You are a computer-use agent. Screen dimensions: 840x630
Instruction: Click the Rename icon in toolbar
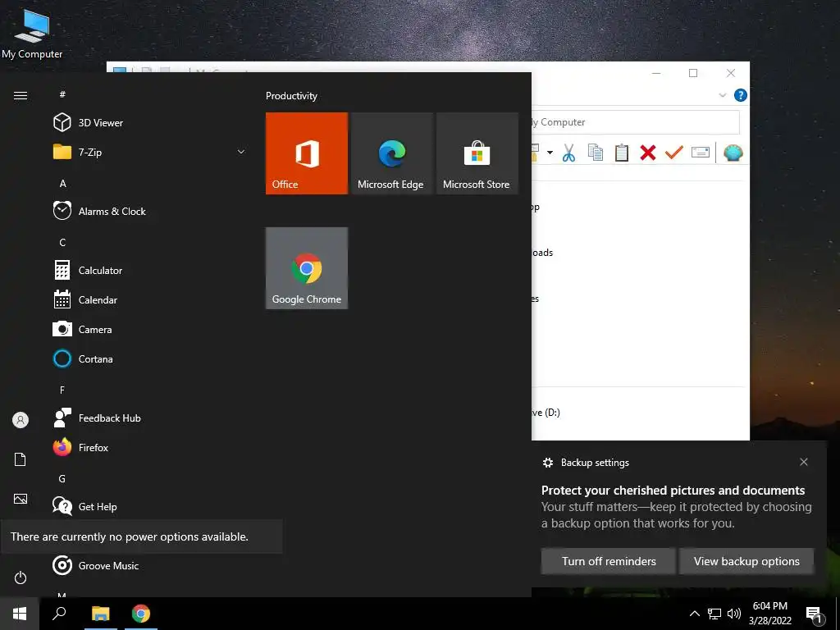click(x=701, y=153)
